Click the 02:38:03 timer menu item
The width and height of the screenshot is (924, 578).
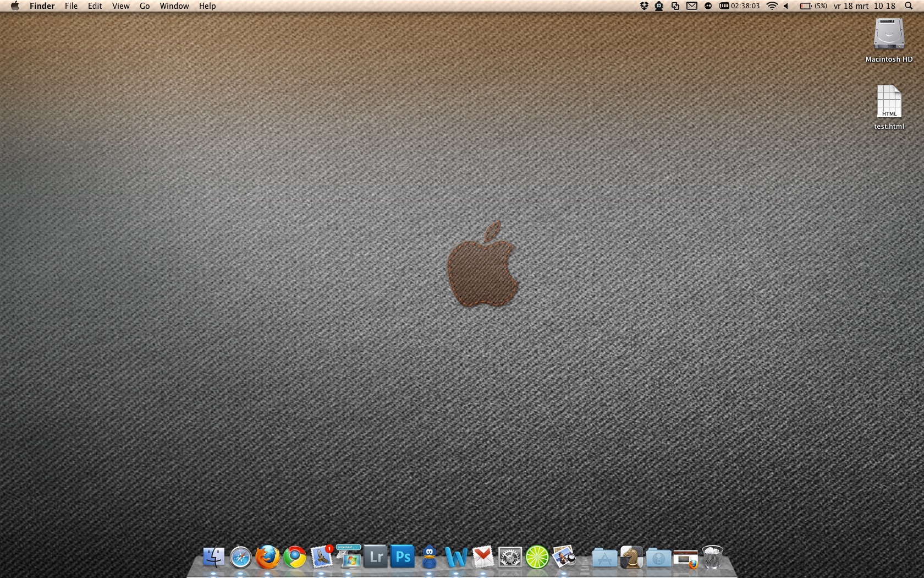[740, 6]
